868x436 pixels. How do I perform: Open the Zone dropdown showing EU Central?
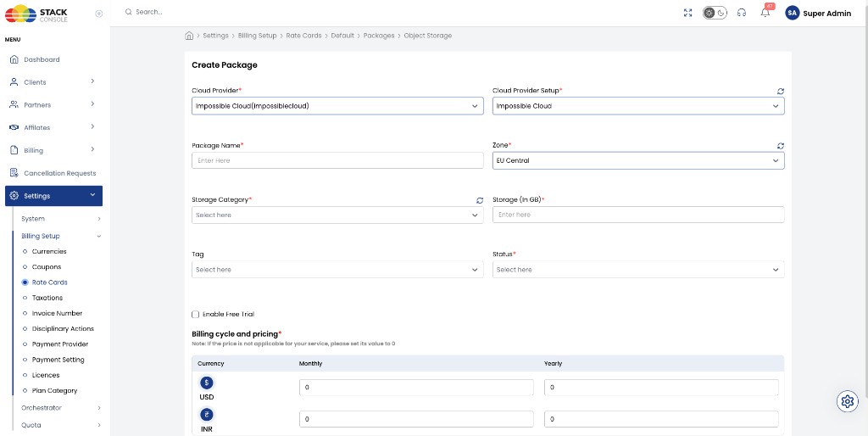[x=638, y=160]
